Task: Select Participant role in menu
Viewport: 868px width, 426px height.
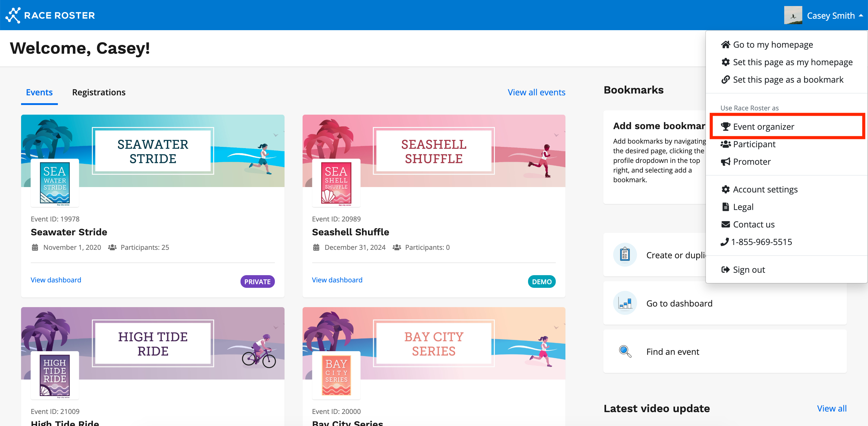Action: [754, 144]
